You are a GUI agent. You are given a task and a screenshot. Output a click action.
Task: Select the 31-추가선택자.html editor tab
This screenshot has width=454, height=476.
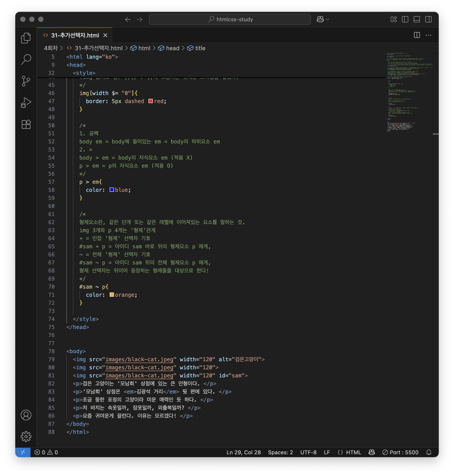[75, 35]
